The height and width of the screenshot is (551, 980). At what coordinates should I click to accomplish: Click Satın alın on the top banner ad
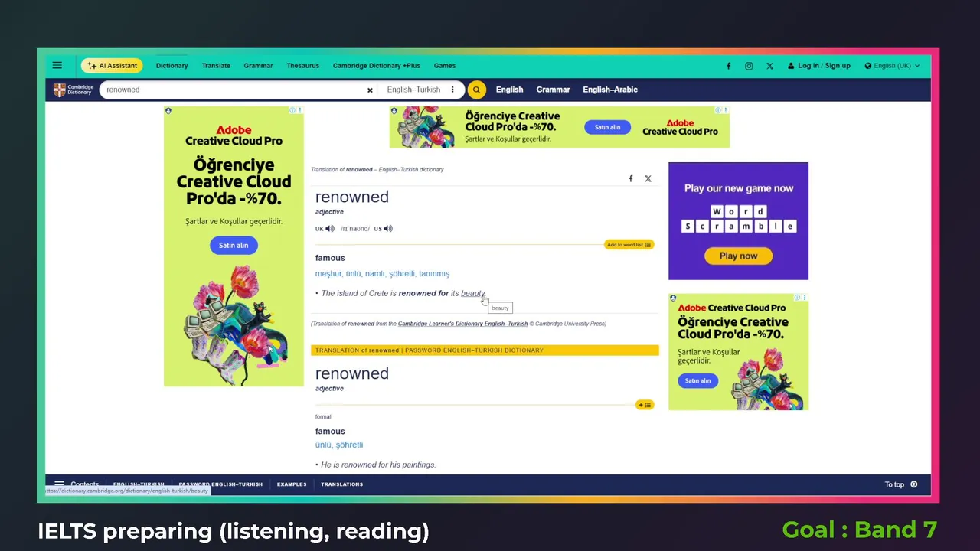tap(607, 127)
